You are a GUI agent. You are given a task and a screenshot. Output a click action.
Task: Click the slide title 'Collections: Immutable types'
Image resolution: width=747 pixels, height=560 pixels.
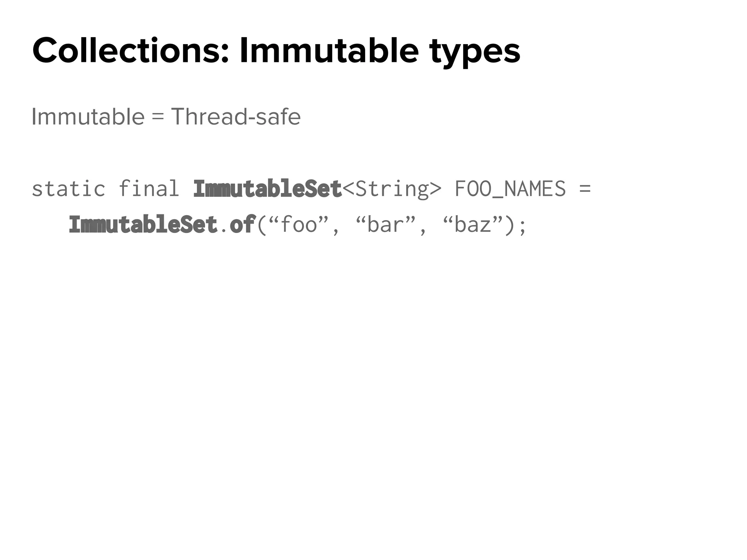click(x=276, y=51)
